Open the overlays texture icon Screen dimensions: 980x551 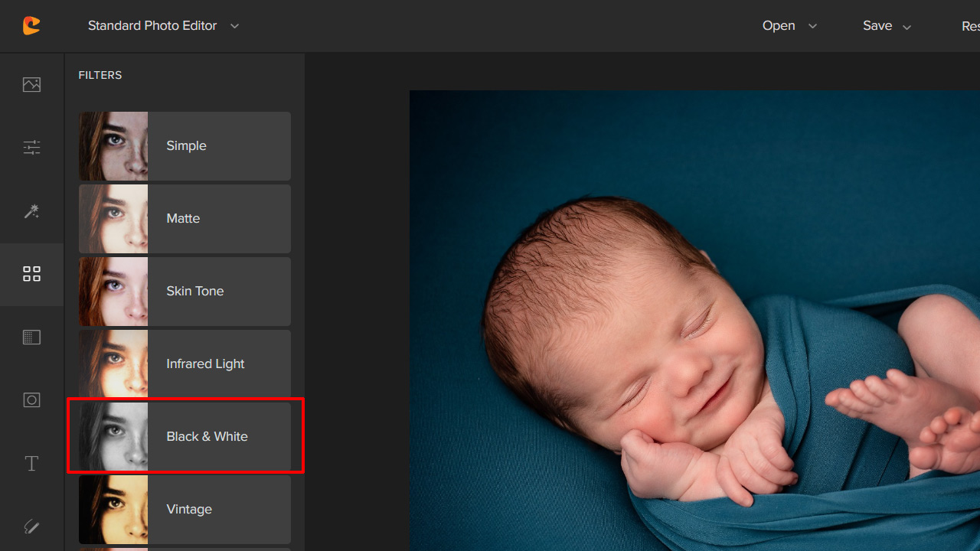(31, 337)
